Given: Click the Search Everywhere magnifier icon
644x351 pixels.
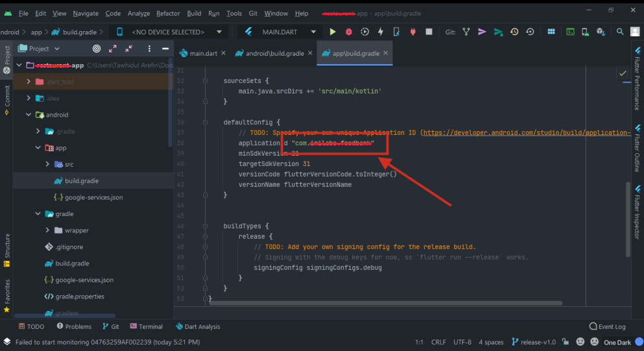Looking at the screenshot, I should click(x=620, y=32).
